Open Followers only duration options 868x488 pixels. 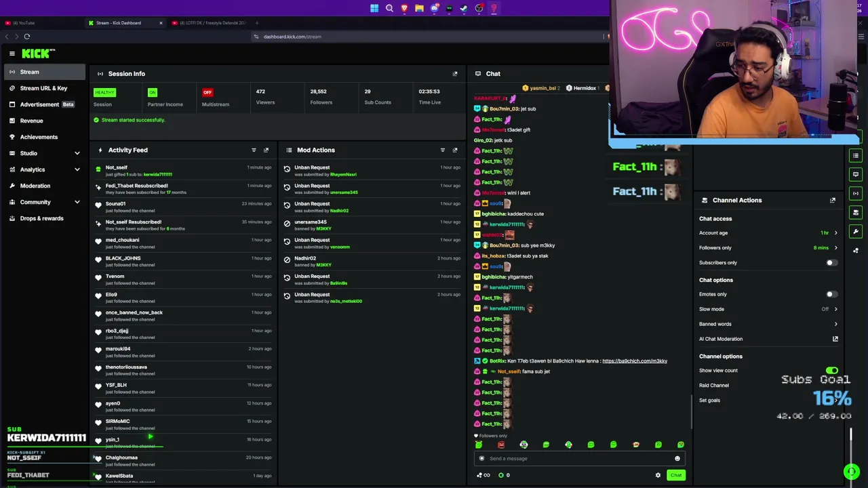(x=768, y=248)
